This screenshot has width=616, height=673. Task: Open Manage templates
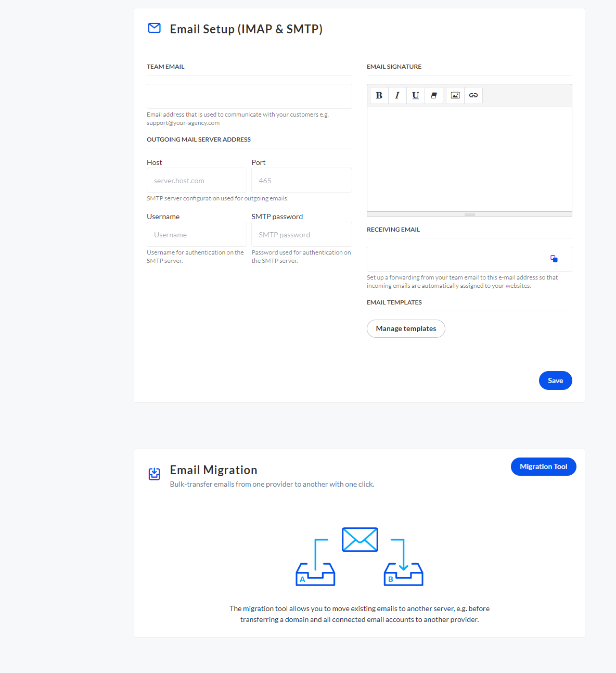[406, 329]
